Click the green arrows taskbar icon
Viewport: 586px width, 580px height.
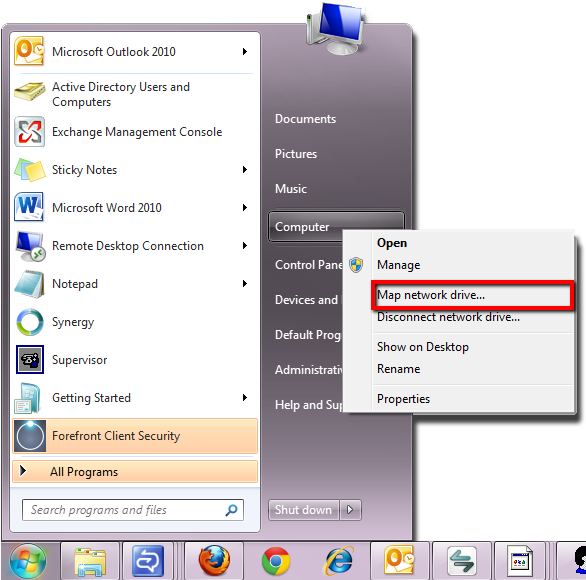pyautogui.click(x=462, y=561)
